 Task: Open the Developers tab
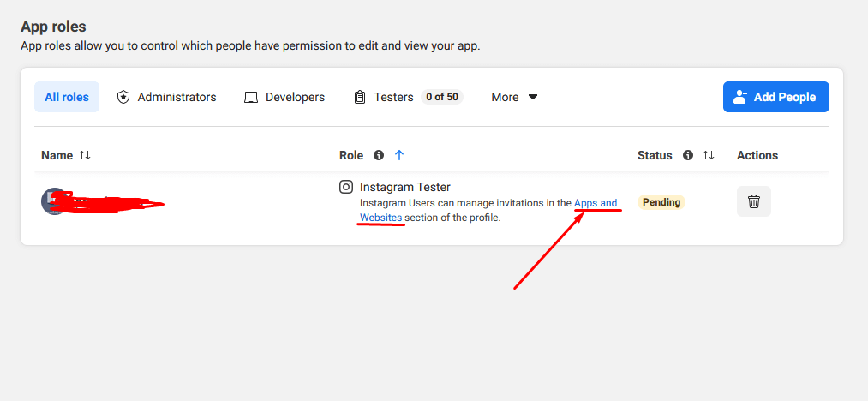click(x=284, y=97)
